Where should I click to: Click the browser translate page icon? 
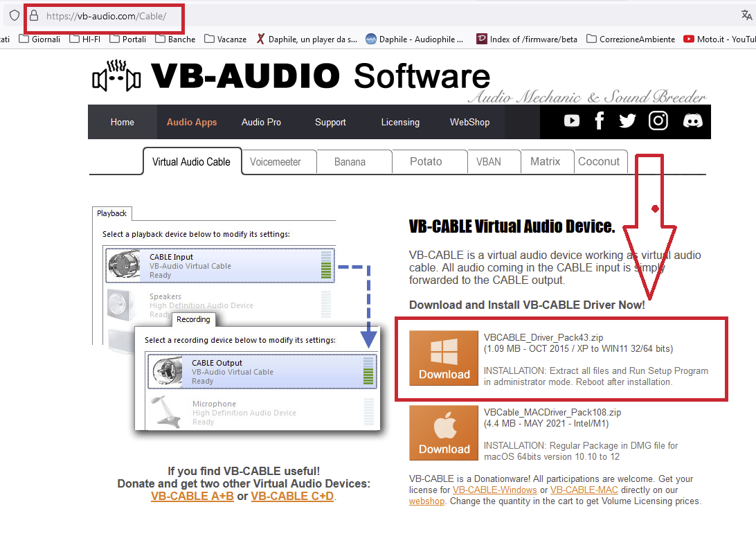[x=746, y=15]
